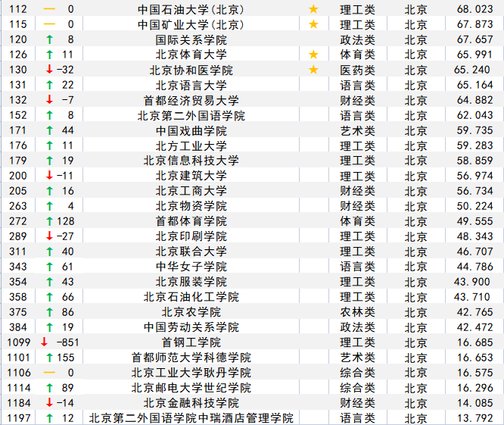This screenshot has height=425, width=504.
Task: Click the red down arrow for 北京建筑大学
Action: [49, 176]
